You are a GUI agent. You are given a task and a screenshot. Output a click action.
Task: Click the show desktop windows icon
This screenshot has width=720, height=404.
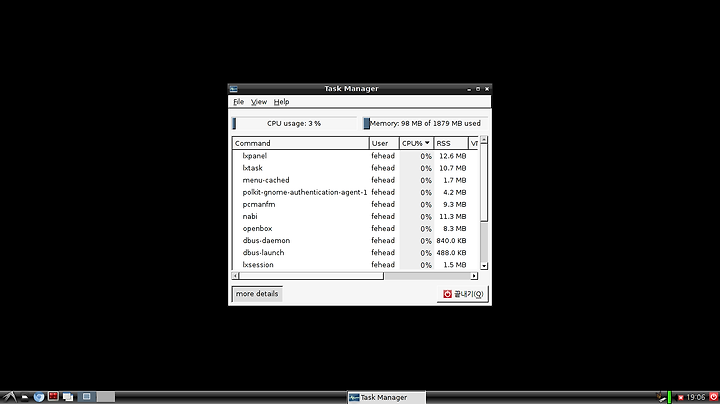pos(68,397)
